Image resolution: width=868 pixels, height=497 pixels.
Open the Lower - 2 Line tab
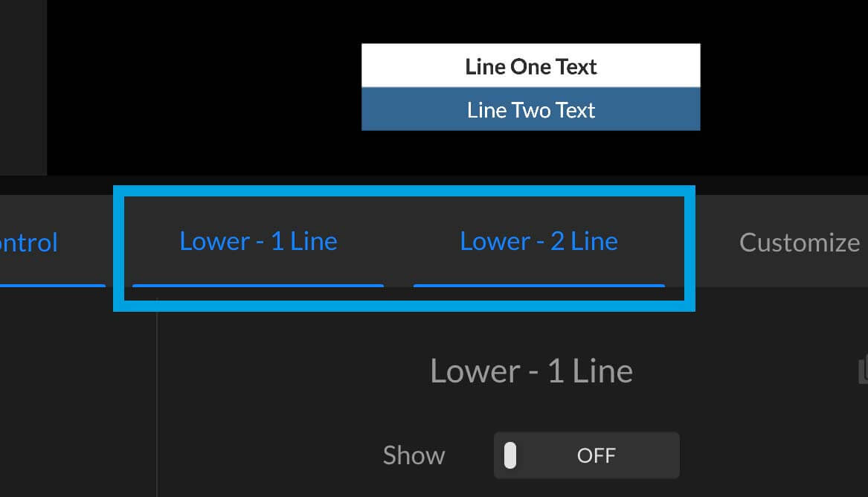point(539,242)
